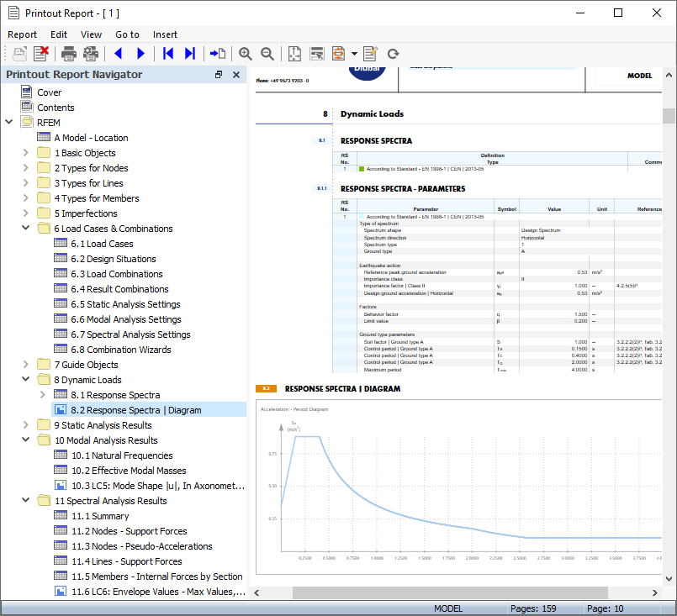Delete report using red X icon
Viewport: 677px width, 616px height.
[41, 54]
